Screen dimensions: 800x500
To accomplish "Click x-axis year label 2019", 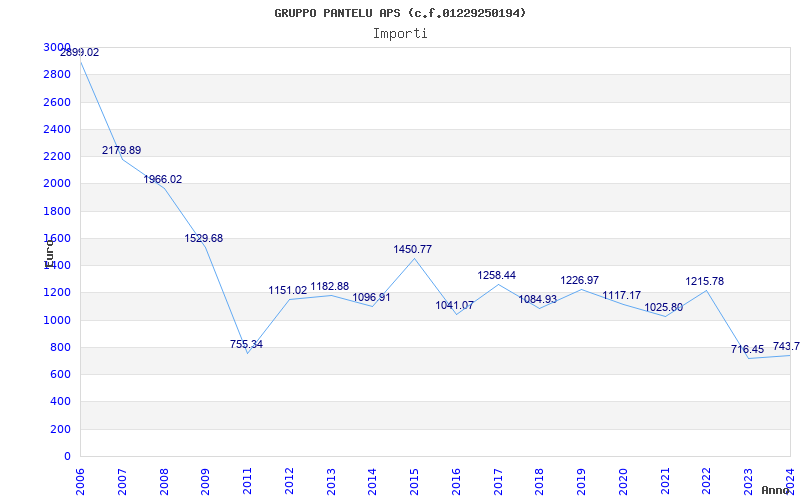I will coord(582,482).
